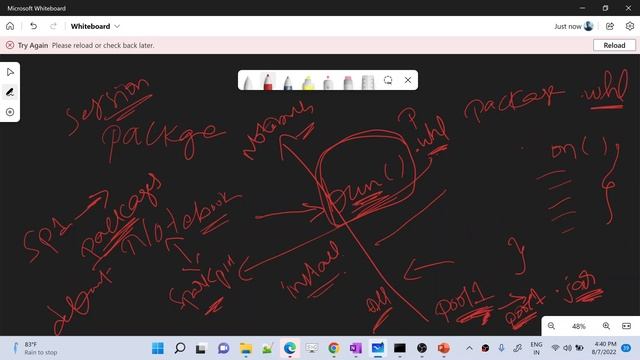Close the pen toolbar

[x=408, y=80]
